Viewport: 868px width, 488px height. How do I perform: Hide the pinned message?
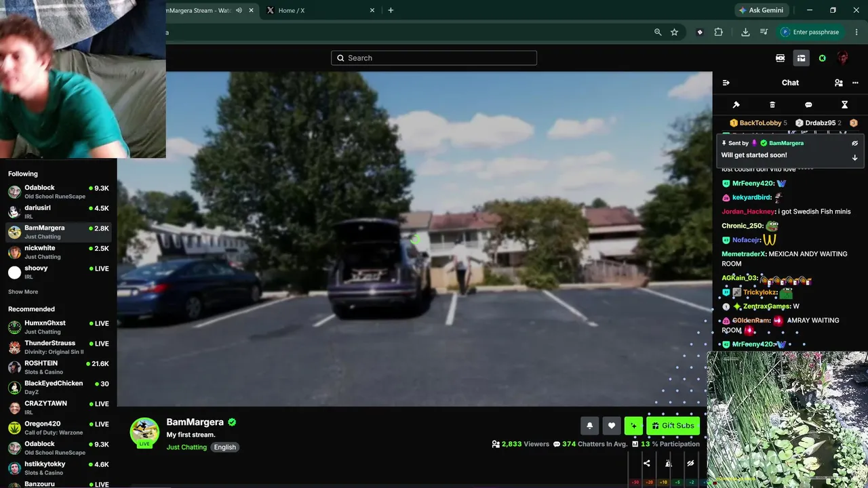pos(855,143)
